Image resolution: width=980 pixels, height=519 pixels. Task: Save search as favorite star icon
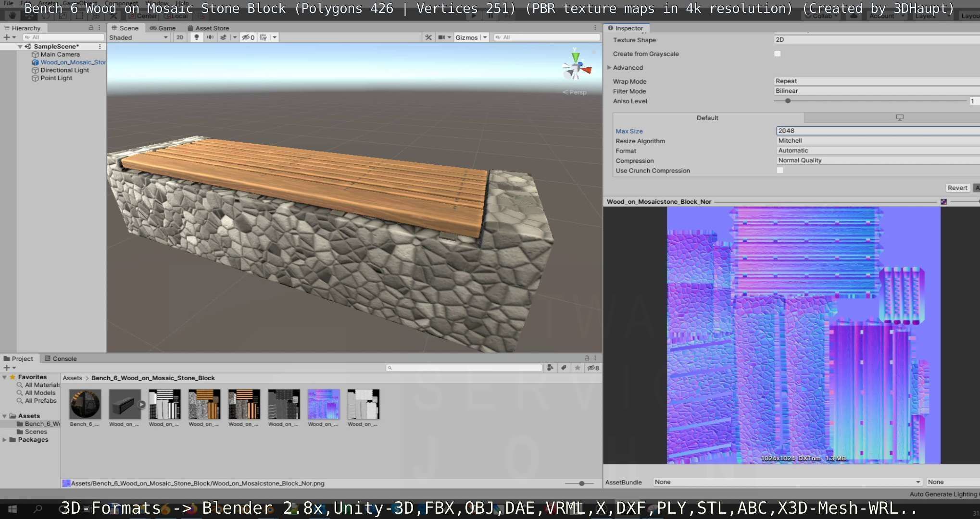(x=578, y=368)
